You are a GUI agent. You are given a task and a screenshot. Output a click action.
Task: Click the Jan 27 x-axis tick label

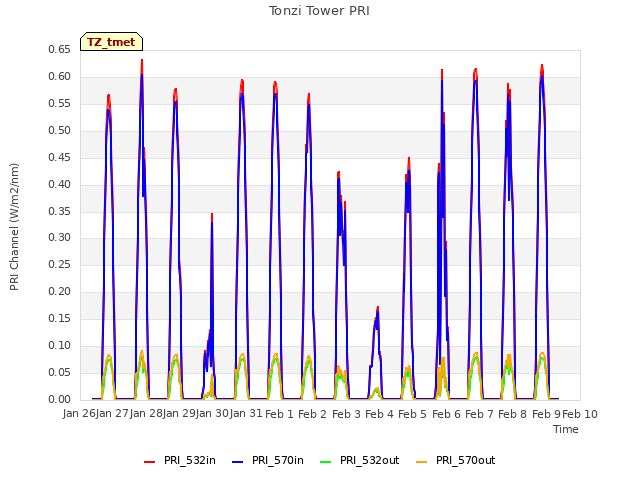(112, 414)
